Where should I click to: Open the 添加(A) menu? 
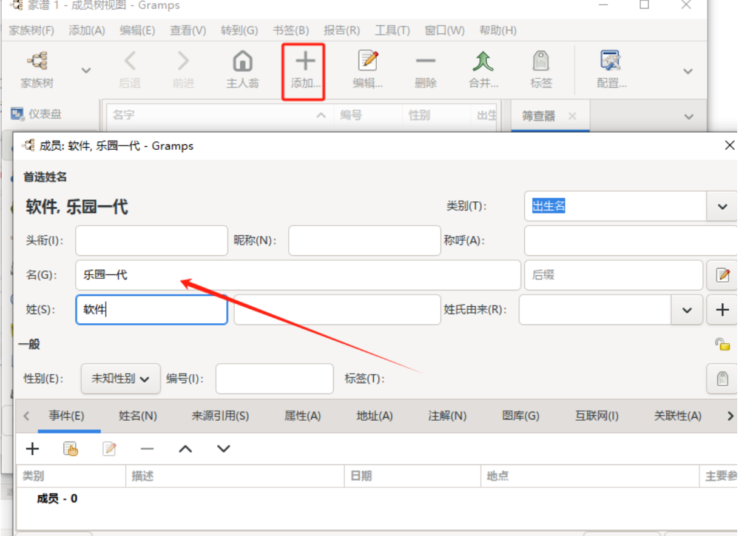[87, 30]
